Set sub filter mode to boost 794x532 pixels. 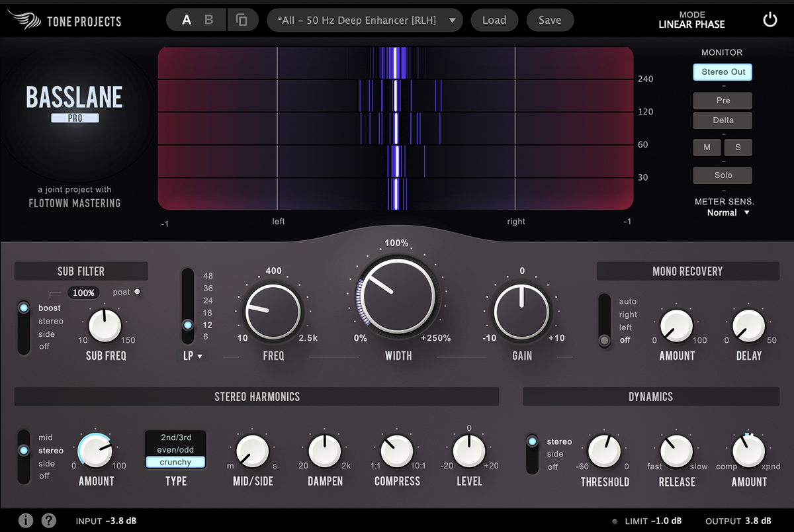[50, 308]
